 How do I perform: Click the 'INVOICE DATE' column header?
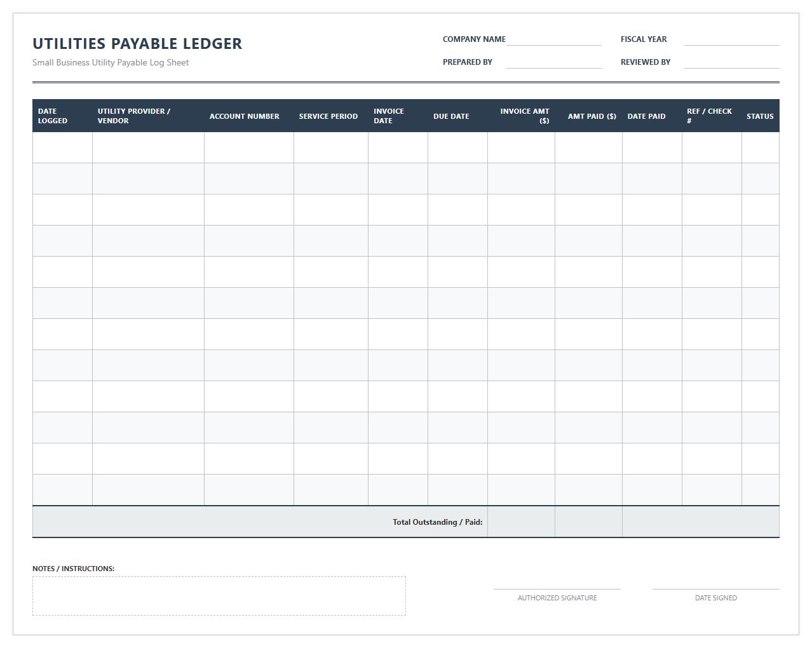(398, 116)
